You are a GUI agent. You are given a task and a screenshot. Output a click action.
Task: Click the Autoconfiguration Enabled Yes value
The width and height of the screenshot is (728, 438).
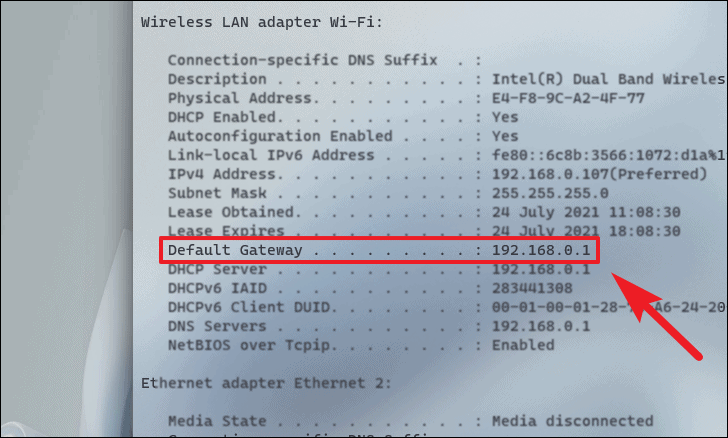tap(505, 136)
